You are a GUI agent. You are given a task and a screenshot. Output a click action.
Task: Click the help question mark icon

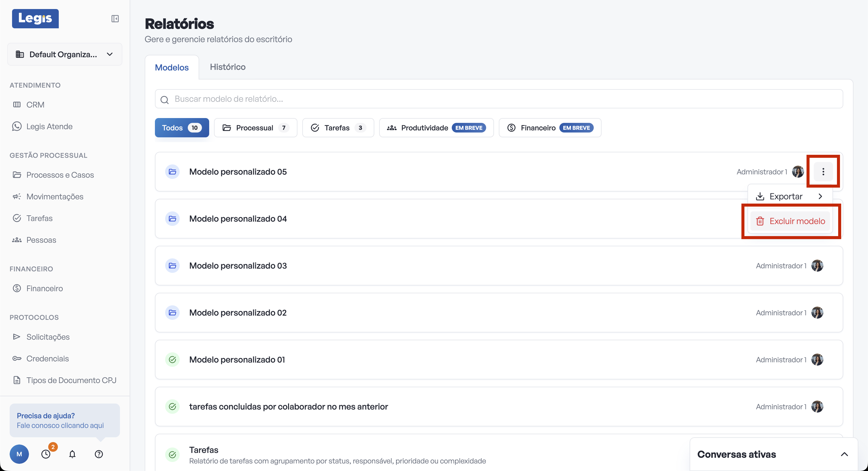99,454
